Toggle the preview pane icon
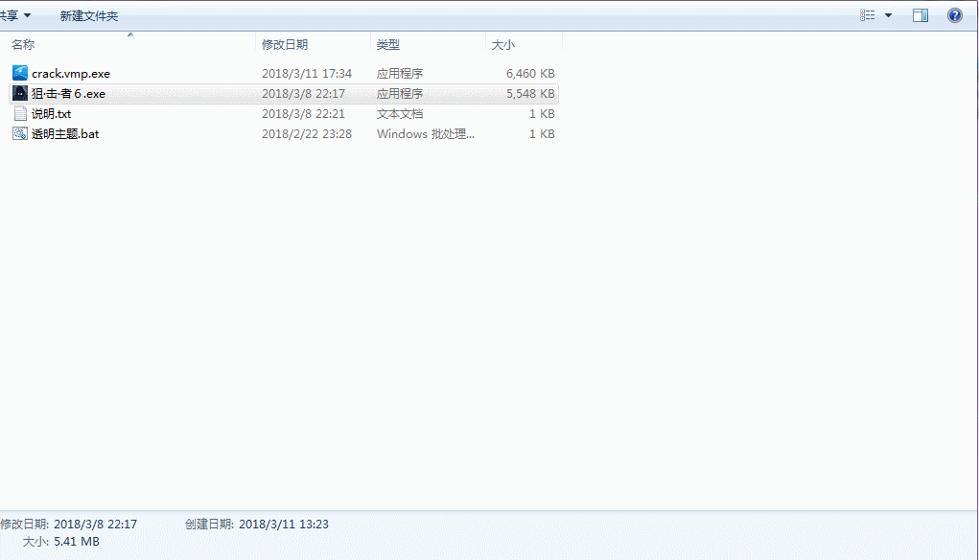 pyautogui.click(x=921, y=15)
